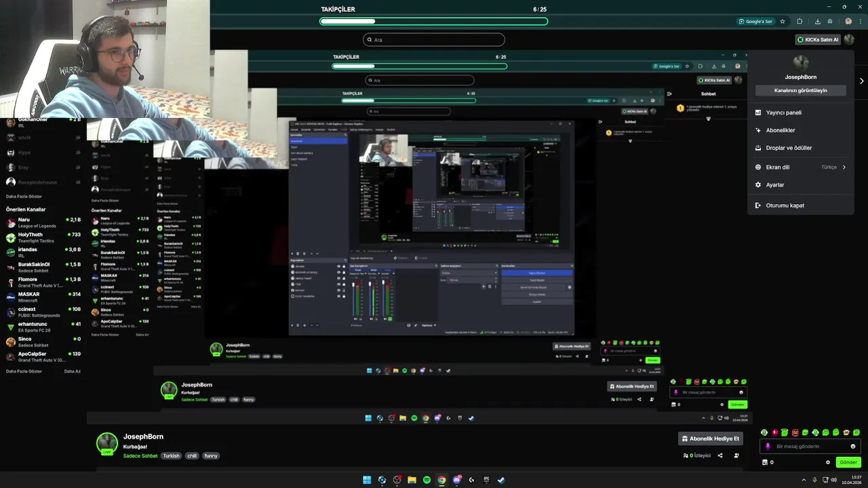Open Epic Games from the taskbar

click(x=486, y=480)
